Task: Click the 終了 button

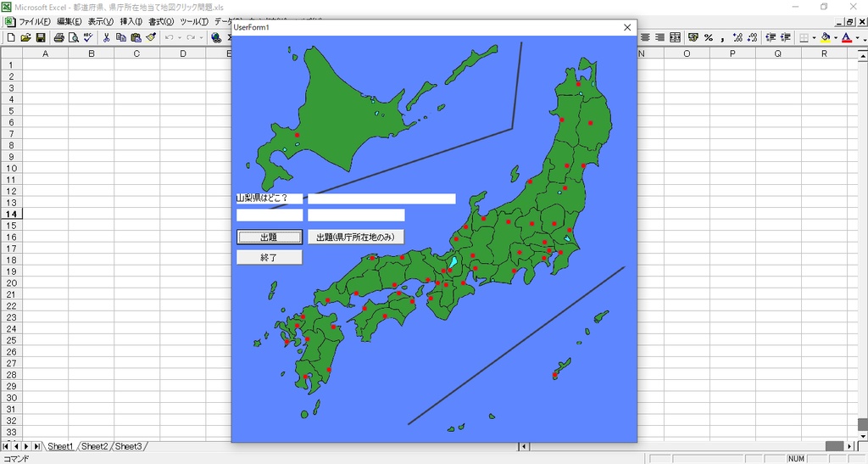Action: 270,258
